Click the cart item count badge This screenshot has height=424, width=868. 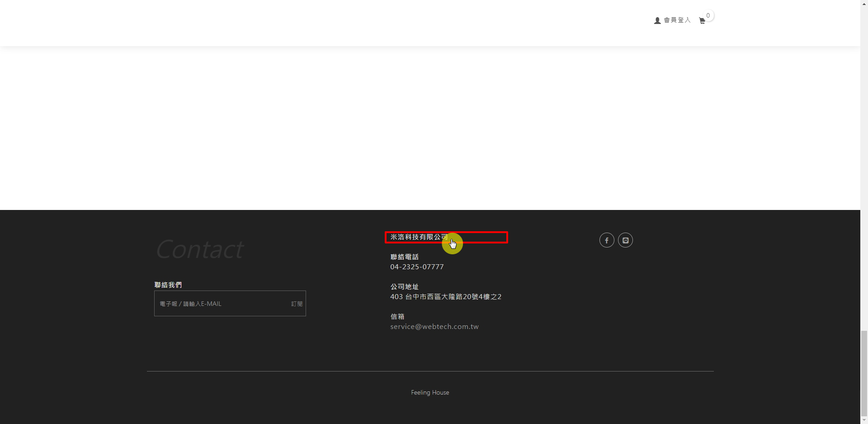pos(708,16)
